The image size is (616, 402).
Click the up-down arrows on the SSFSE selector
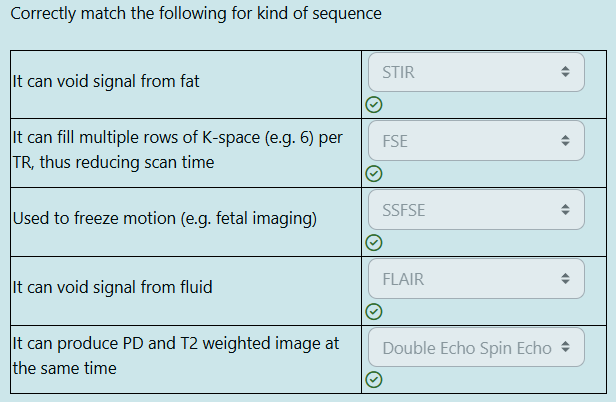point(565,209)
